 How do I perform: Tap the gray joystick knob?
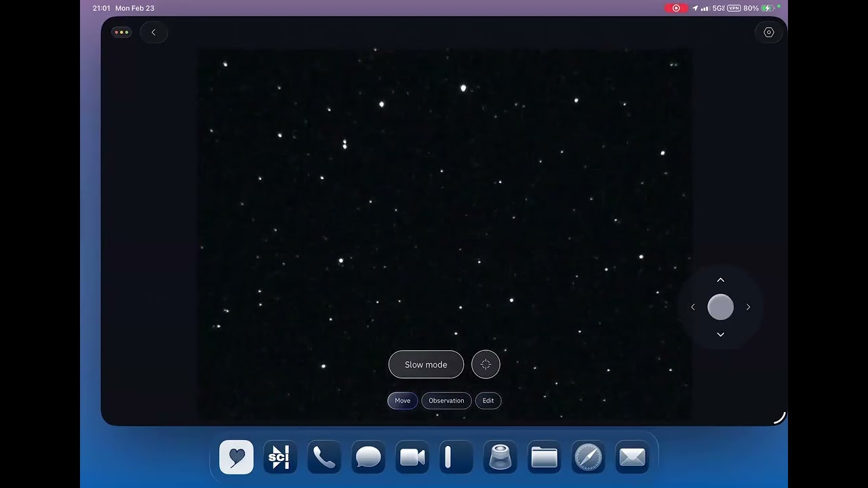pos(720,307)
